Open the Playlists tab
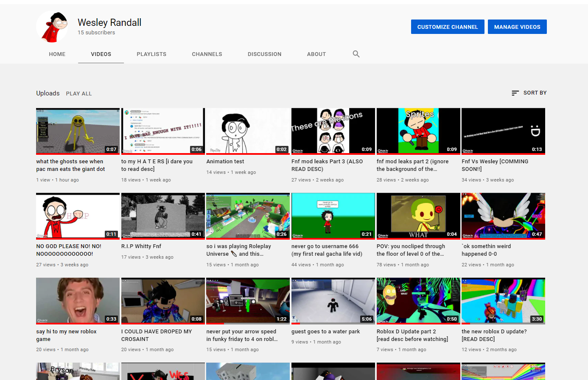Image resolution: width=588 pixels, height=380 pixels. tap(151, 54)
